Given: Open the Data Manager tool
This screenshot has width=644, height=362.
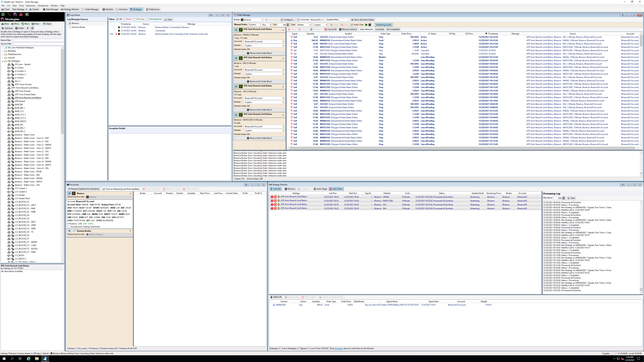Looking at the screenshot, I should pyautogui.click(x=50, y=9).
